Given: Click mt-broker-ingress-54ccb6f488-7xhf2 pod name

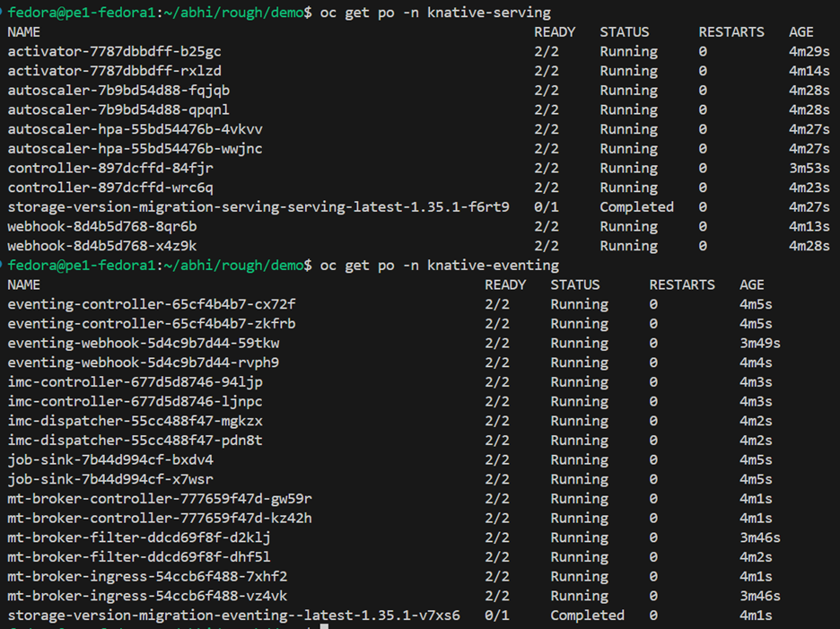Looking at the screenshot, I should click(x=147, y=576).
